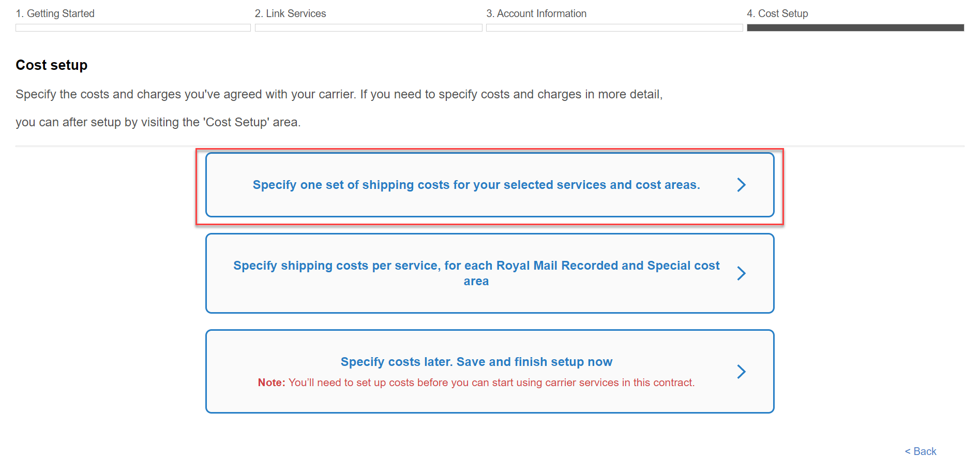The image size is (980, 470).
Task: Open the '3. Account Information' step
Action: pyautogui.click(x=536, y=13)
